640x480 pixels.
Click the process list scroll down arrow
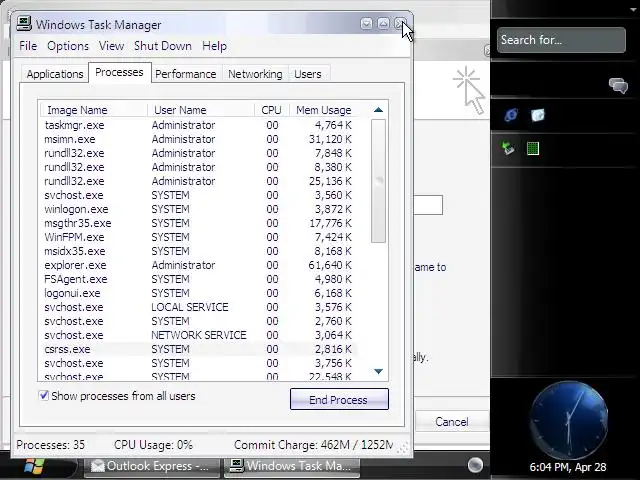coord(378,371)
